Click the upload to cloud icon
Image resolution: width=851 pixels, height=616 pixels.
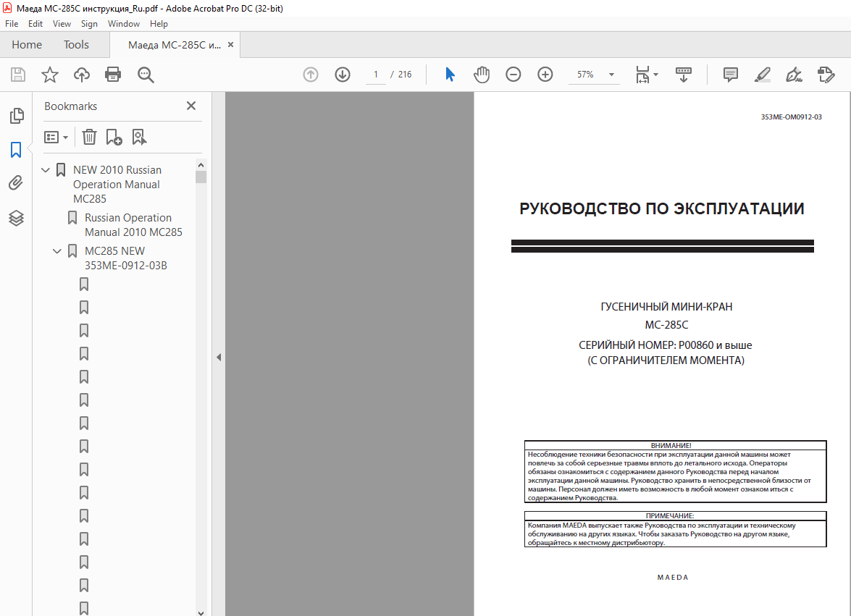[82, 75]
